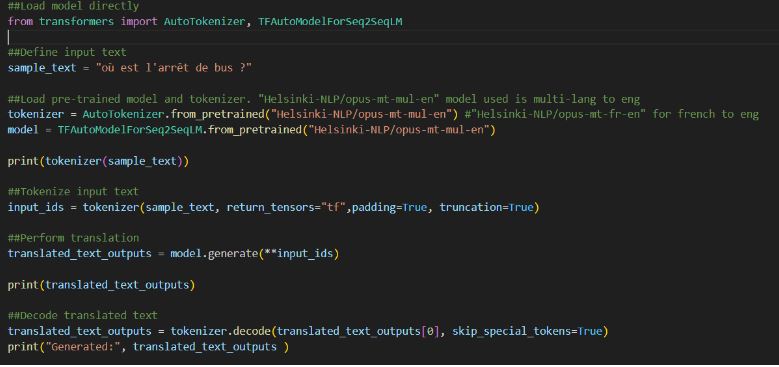This screenshot has height=367, width=779.
Task: Click the 'tokenizer' variable at start of assignment line
Action: [x=36, y=114]
